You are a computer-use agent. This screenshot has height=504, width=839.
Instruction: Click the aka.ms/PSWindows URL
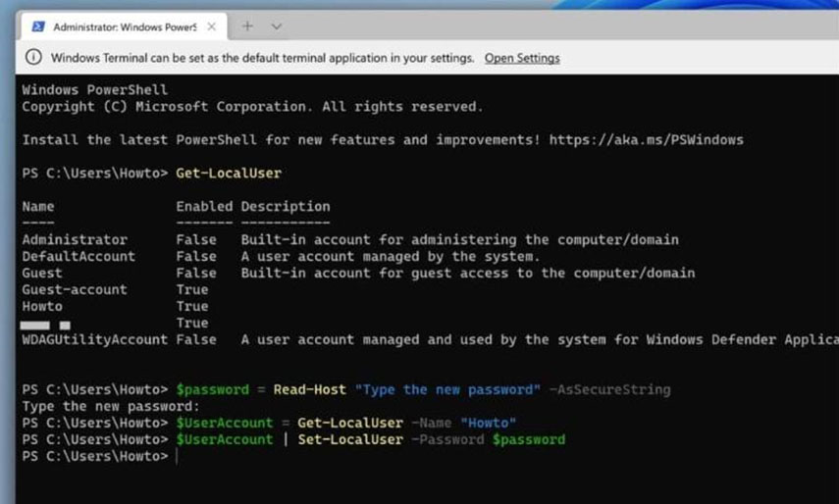(646, 139)
